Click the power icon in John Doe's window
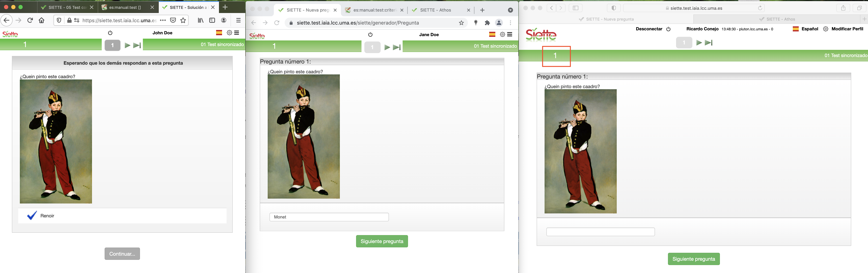868x273 pixels. pos(110,33)
